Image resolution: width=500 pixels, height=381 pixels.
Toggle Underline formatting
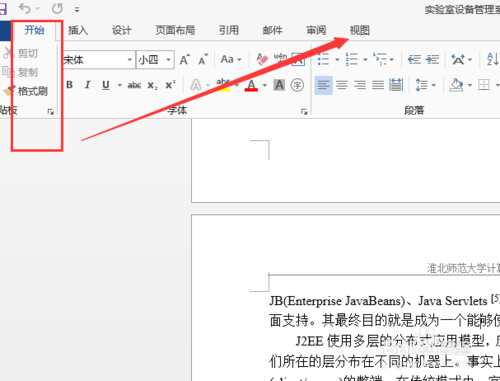[x=106, y=85]
